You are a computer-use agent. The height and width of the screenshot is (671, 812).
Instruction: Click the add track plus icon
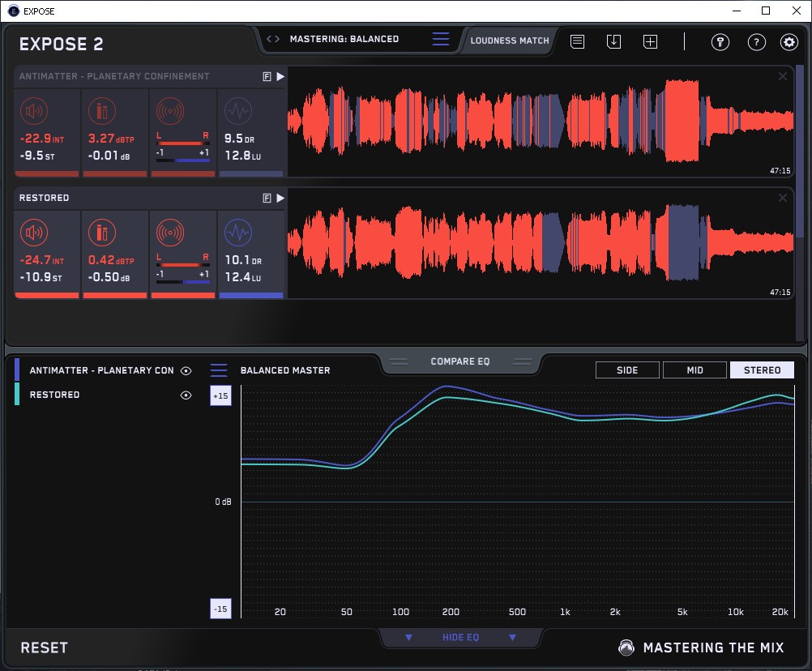pyautogui.click(x=650, y=41)
